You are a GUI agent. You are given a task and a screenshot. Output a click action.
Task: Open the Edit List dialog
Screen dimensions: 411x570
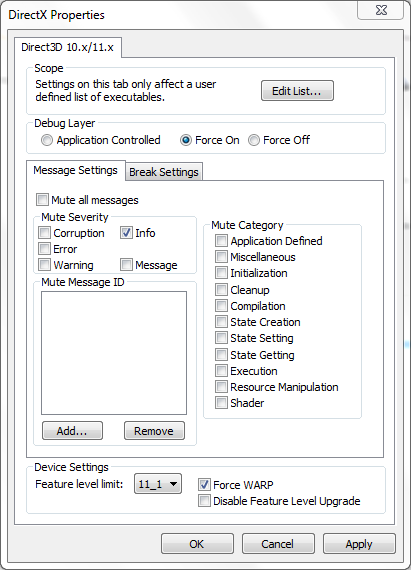click(x=297, y=91)
